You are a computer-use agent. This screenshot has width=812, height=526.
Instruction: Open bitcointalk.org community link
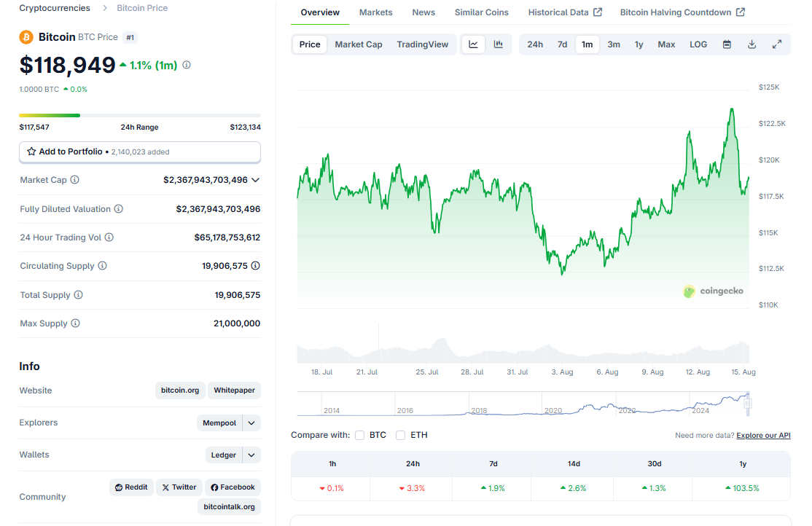[x=229, y=507]
